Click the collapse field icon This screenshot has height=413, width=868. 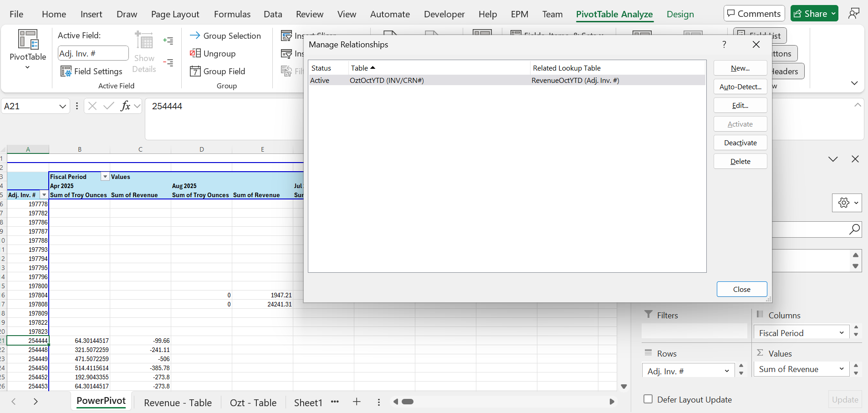[x=168, y=63]
